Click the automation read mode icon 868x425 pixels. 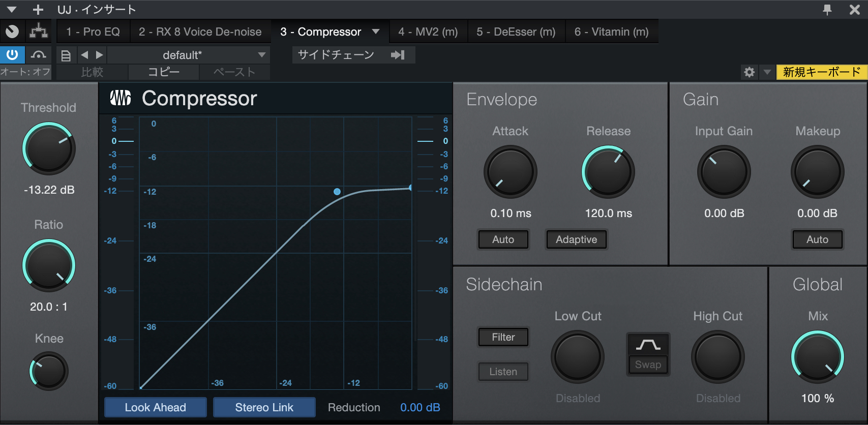(x=39, y=55)
